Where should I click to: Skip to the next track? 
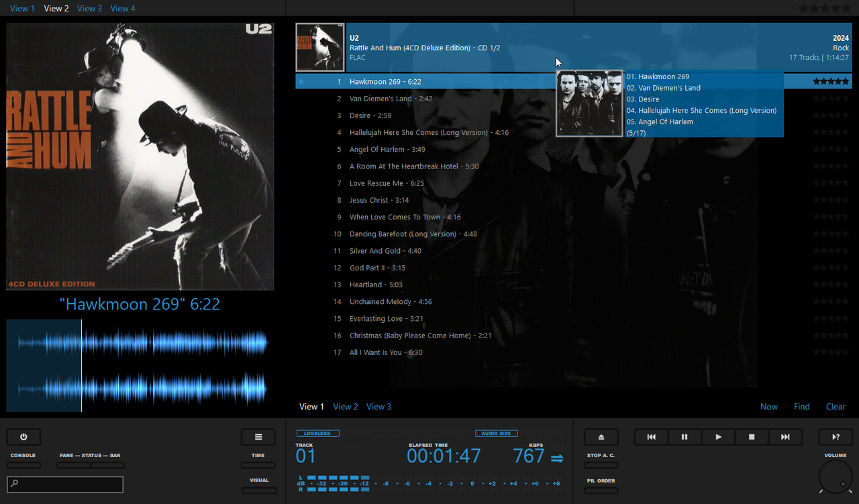(x=785, y=437)
